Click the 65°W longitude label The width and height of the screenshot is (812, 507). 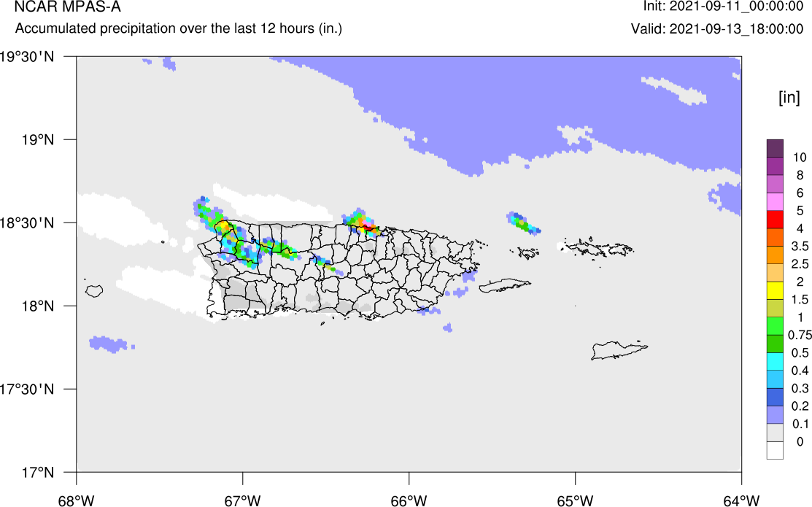point(575,500)
